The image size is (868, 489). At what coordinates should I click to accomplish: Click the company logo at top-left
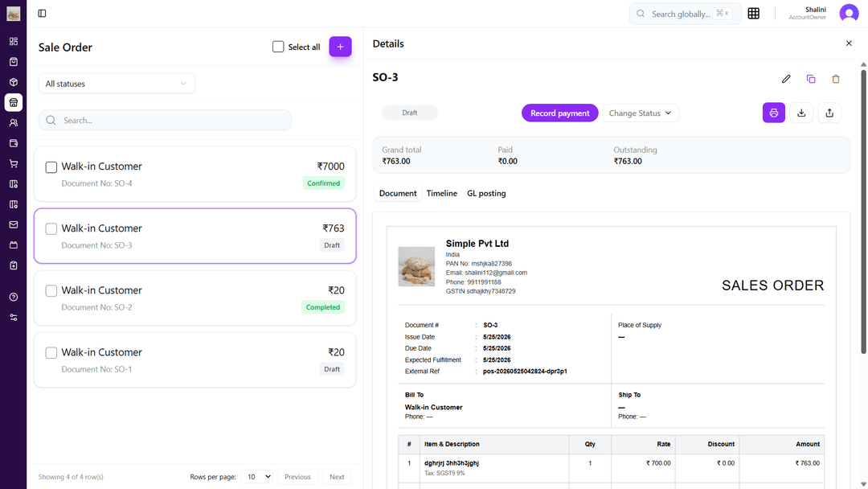(14, 14)
